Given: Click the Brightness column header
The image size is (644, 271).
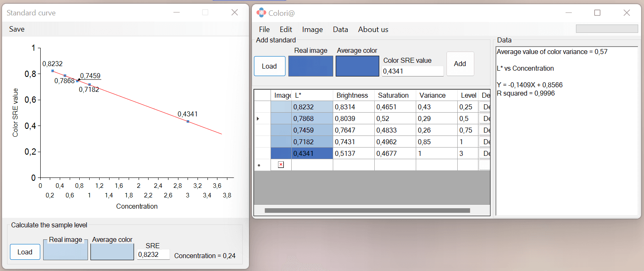Looking at the screenshot, I should 352,95.
